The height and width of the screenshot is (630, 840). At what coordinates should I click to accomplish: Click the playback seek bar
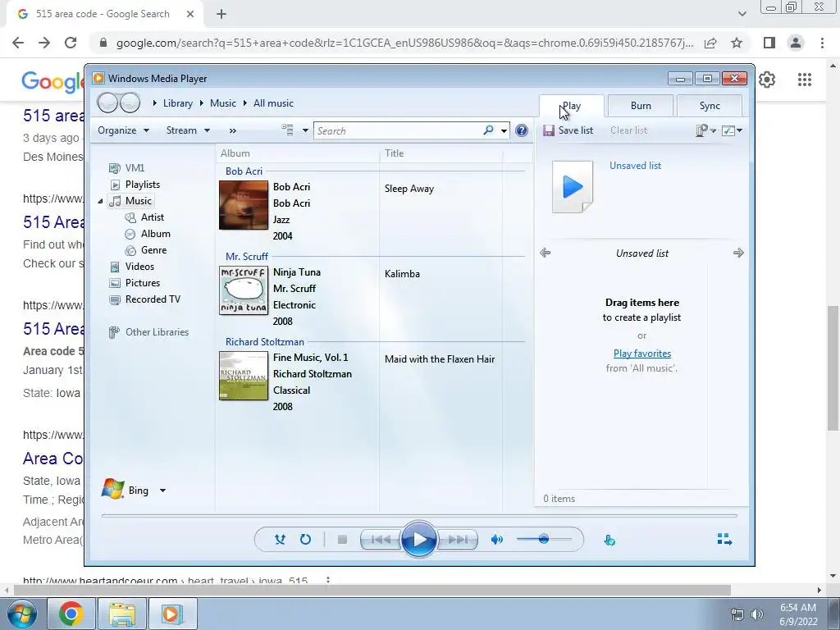[419, 515]
